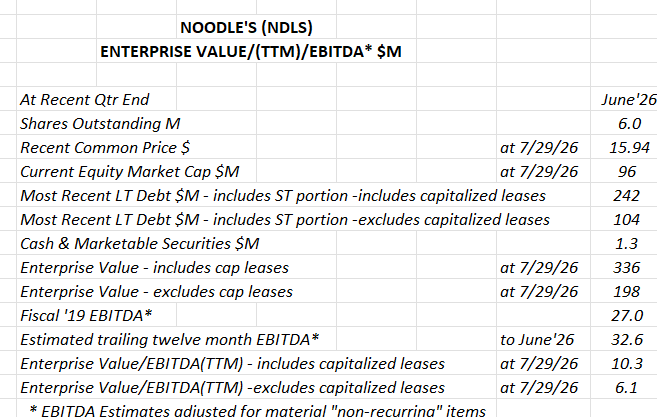Select the debt excluding leases value 104
The width and height of the screenshot is (657, 417).
click(626, 220)
